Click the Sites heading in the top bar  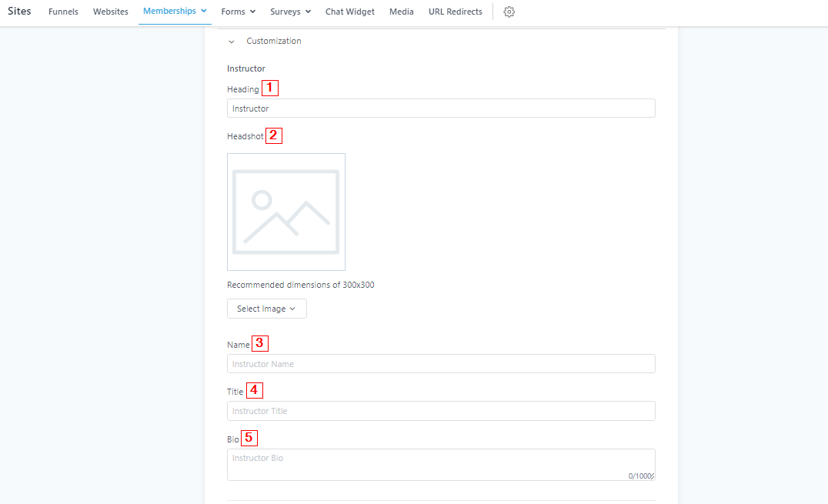pos(19,12)
